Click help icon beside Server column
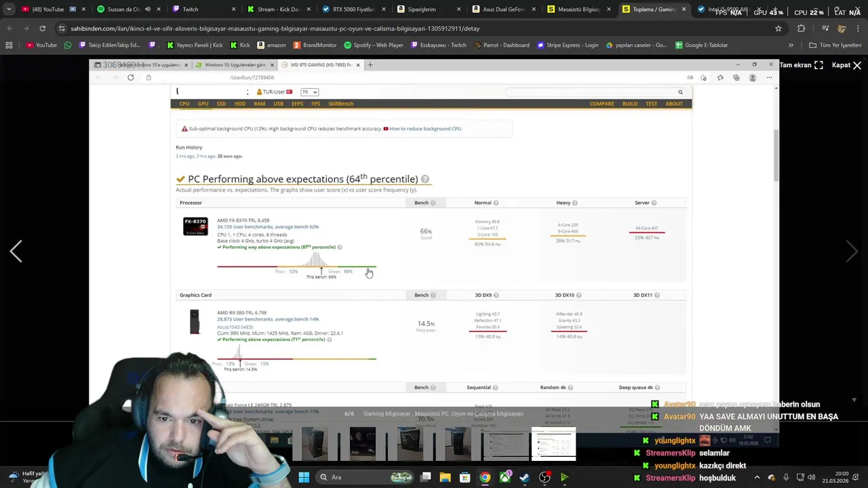Screen dimensions: 868x488 coord(654,203)
